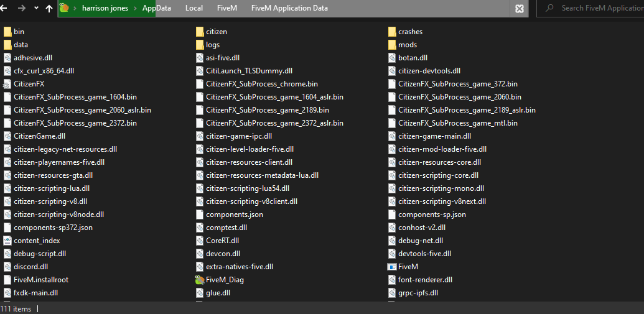Click the FiveM snail icon in address bar
The width and height of the screenshot is (644, 314).
[x=64, y=8]
